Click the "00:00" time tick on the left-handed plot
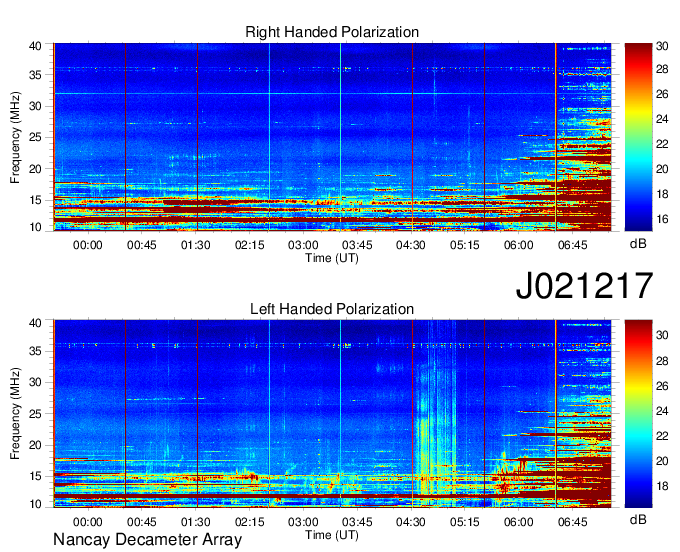The width and height of the screenshot is (680, 552). 88,522
